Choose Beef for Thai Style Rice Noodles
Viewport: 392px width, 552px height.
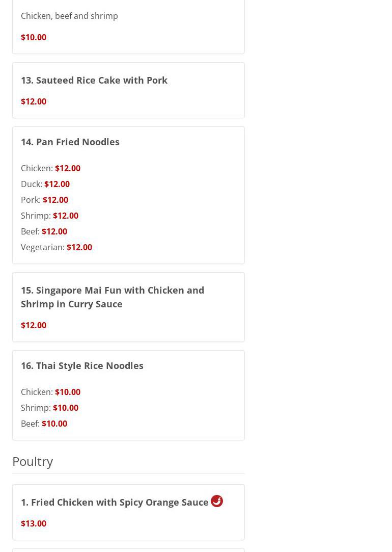(44, 424)
